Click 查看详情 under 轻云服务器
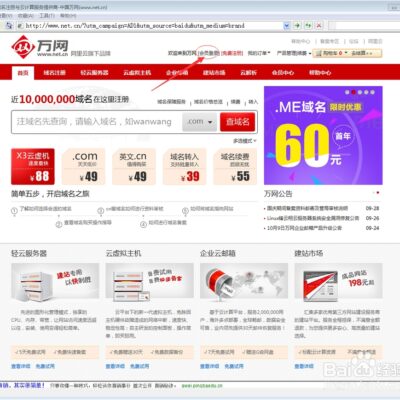 tap(21, 366)
